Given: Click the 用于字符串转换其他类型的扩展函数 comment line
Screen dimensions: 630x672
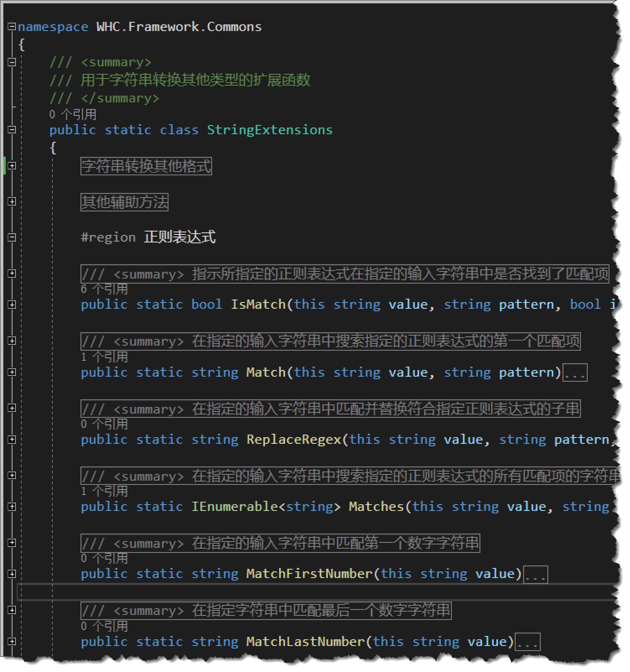Looking at the screenshot, I should tap(180, 80).
